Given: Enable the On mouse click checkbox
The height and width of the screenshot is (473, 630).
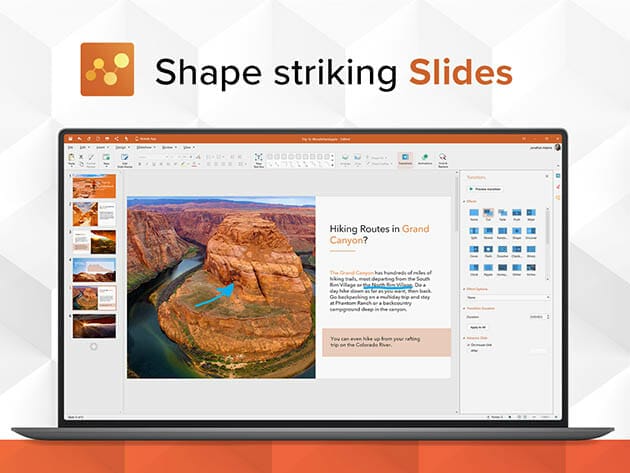Looking at the screenshot, I should (468, 344).
